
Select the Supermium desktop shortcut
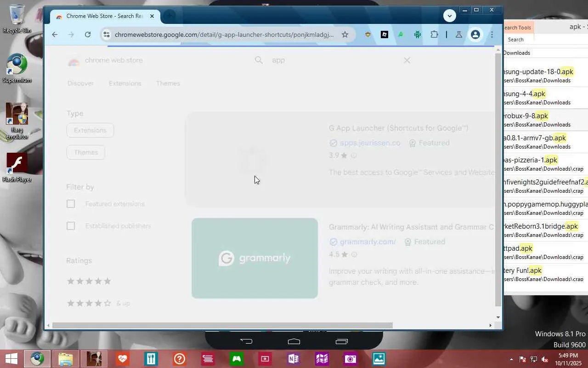(17, 69)
